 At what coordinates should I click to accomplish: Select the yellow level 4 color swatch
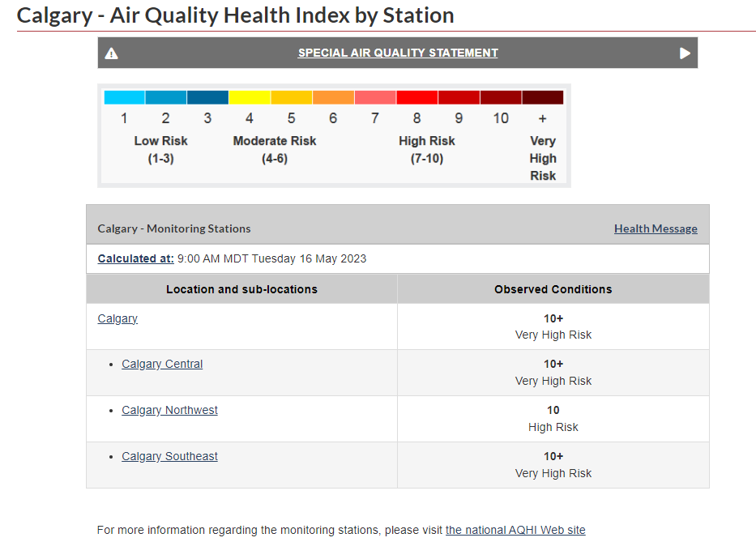click(x=249, y=96)
